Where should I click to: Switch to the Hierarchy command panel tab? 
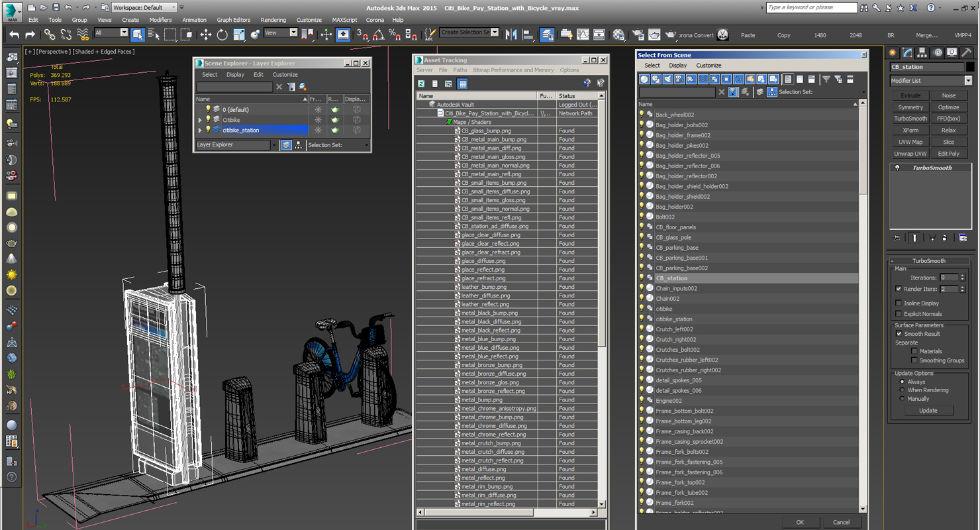(x=922, y=52)
